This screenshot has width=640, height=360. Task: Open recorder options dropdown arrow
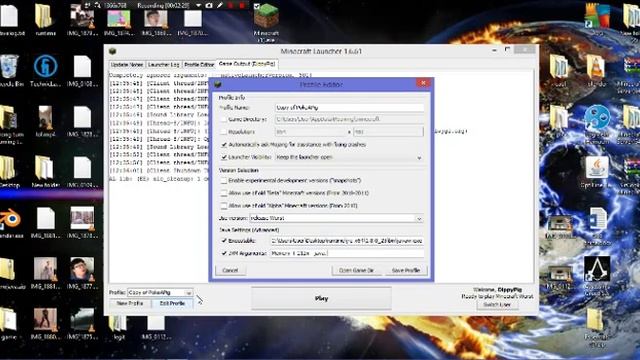198,5
